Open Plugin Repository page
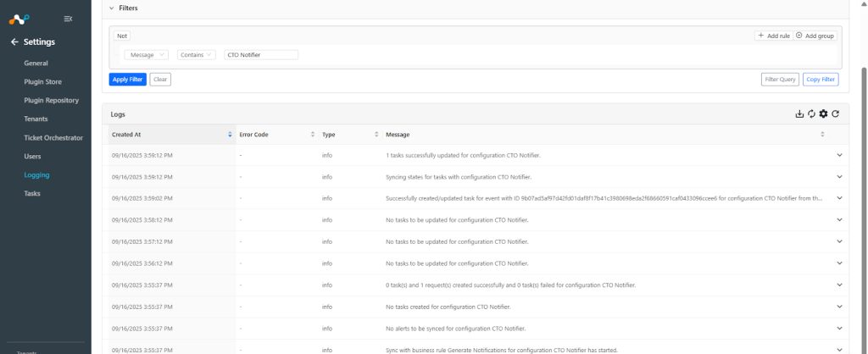The image size is (868, 354). tap(52, 101)
